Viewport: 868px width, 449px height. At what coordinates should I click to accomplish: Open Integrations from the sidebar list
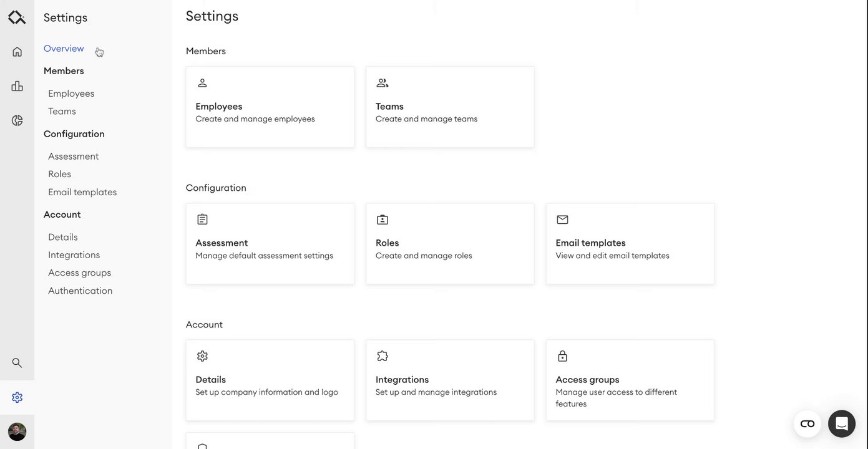click(74, 255)
